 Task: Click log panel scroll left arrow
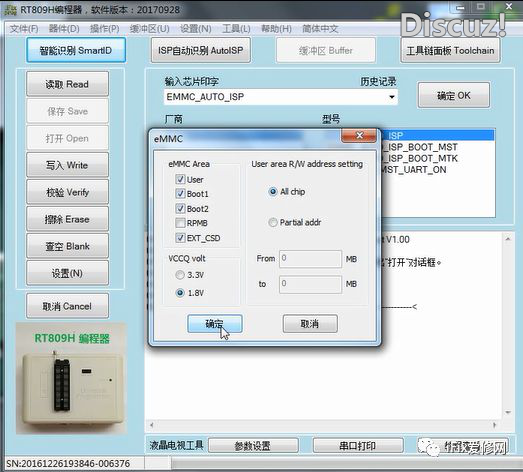pos(152,425)
